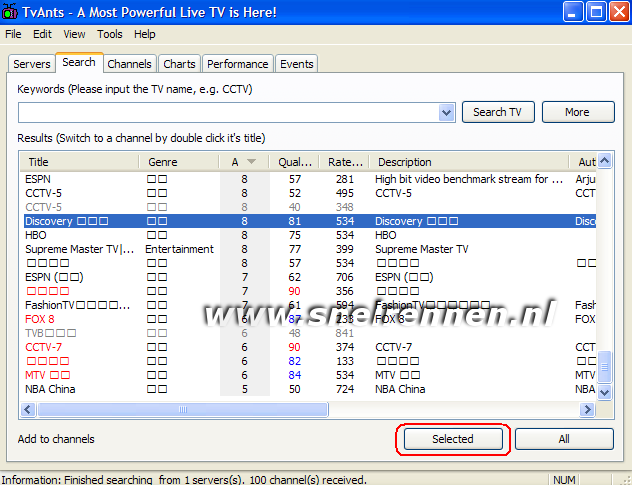The height and width of the screenshot is (485, 632).
Task: Add Selected channels button
Action: [x=453, y=439]
